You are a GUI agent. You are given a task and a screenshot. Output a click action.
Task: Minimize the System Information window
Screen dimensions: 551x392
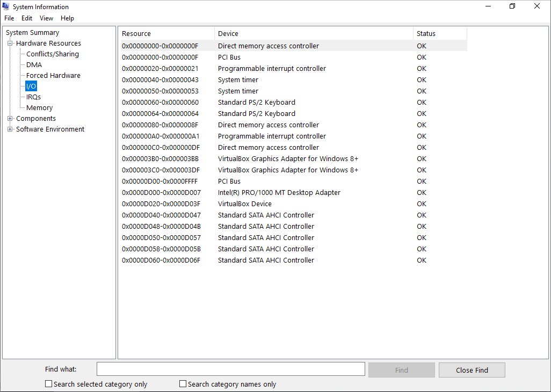click(488, 6)
